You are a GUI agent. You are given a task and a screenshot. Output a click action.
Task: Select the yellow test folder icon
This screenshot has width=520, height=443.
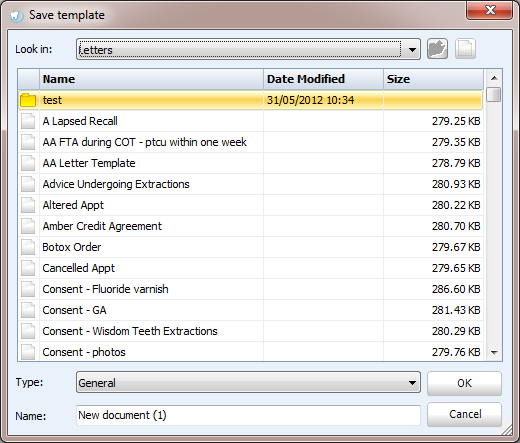28,100
